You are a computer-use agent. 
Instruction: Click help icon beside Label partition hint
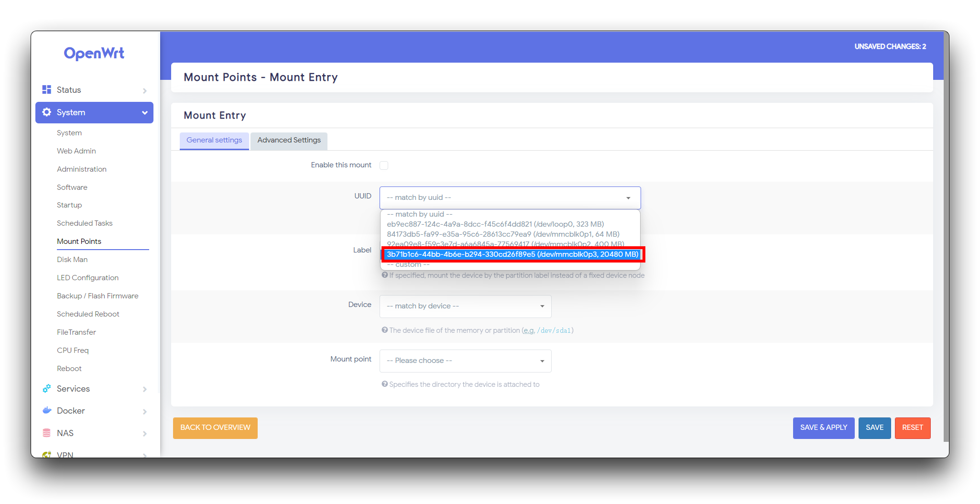[x=384, y=275]
